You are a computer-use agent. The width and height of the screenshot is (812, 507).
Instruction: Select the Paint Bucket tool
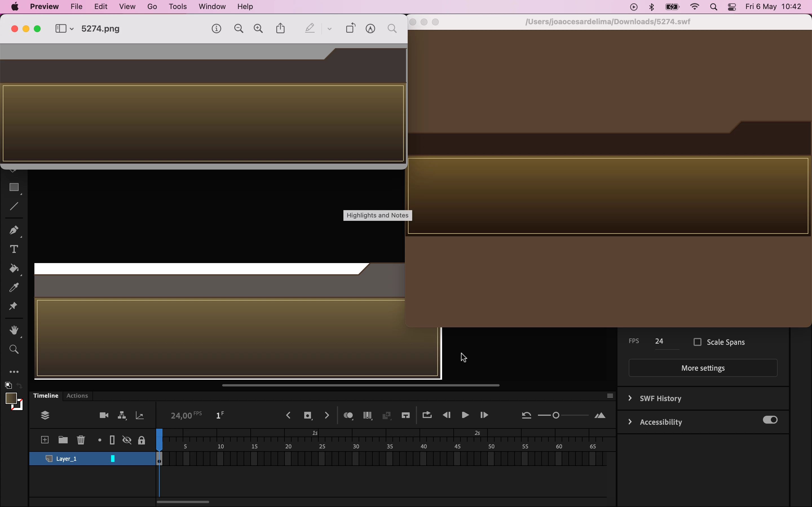click(14, 268)
